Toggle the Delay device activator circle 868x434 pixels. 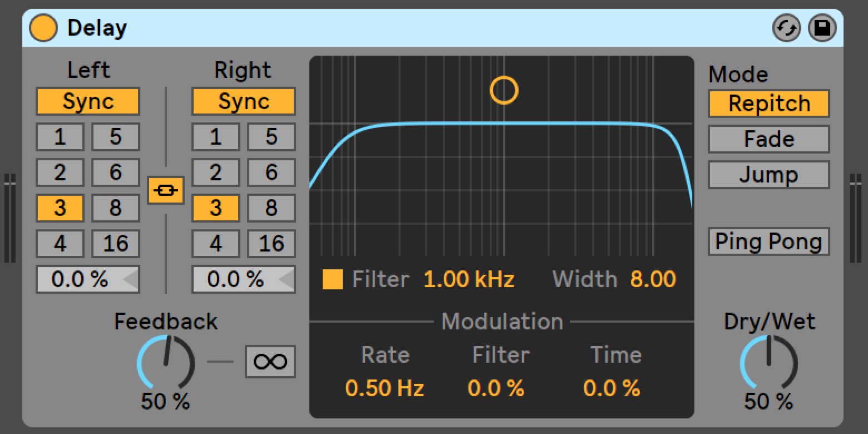(43, 28)
